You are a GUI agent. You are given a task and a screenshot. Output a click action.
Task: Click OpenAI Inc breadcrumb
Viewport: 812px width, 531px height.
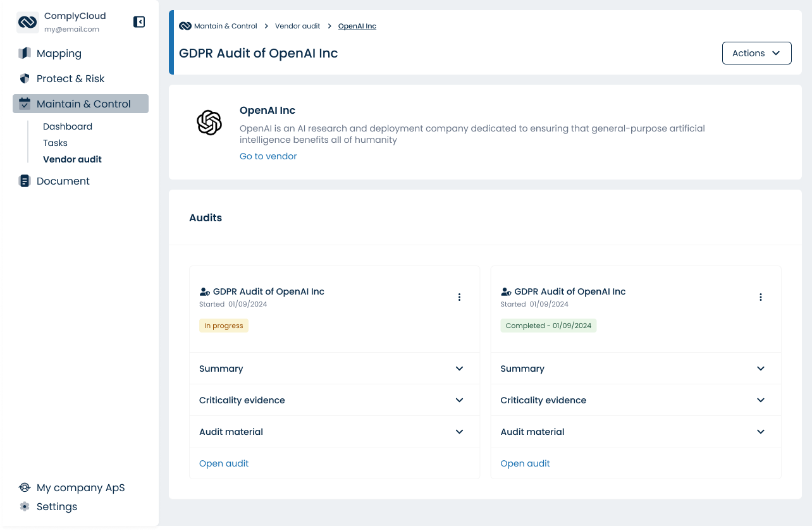pos(357,26)
